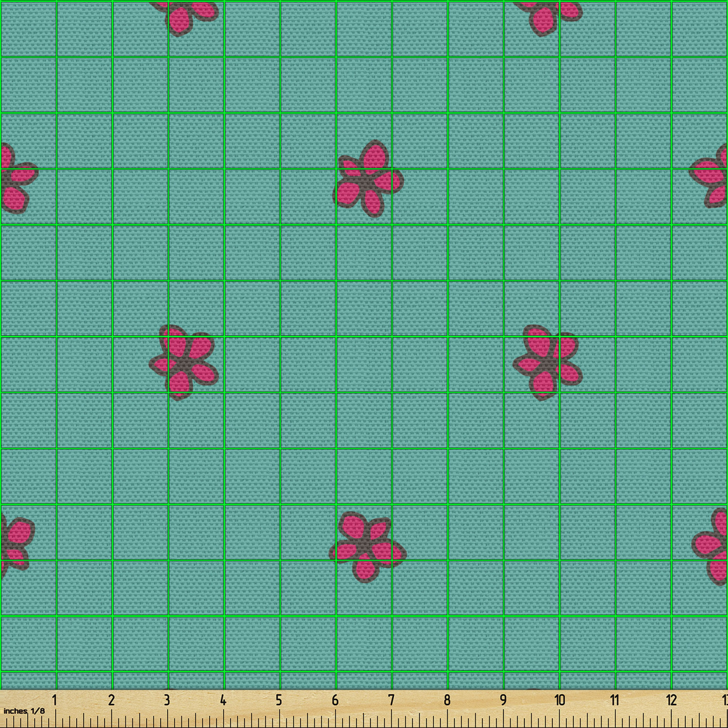Select the number 2 on the ruler
This screenshot has width=728, height=728.
[111, 700]
